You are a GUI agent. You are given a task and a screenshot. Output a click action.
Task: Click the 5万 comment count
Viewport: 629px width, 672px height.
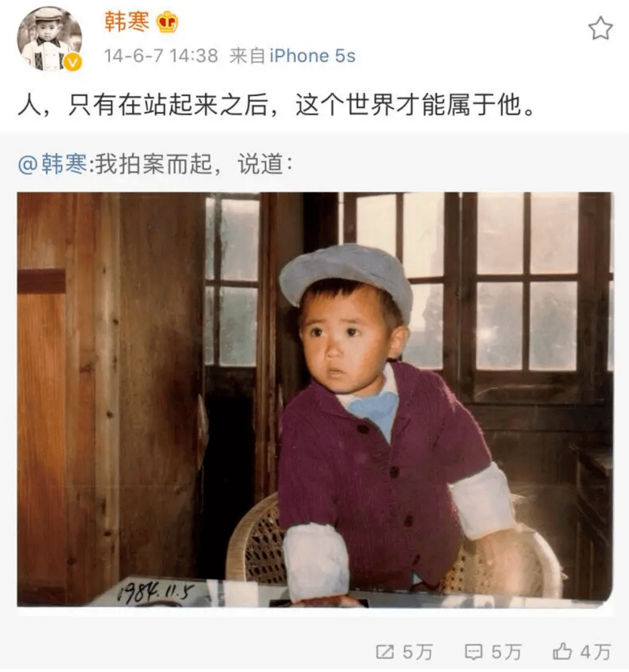point(506,652)
